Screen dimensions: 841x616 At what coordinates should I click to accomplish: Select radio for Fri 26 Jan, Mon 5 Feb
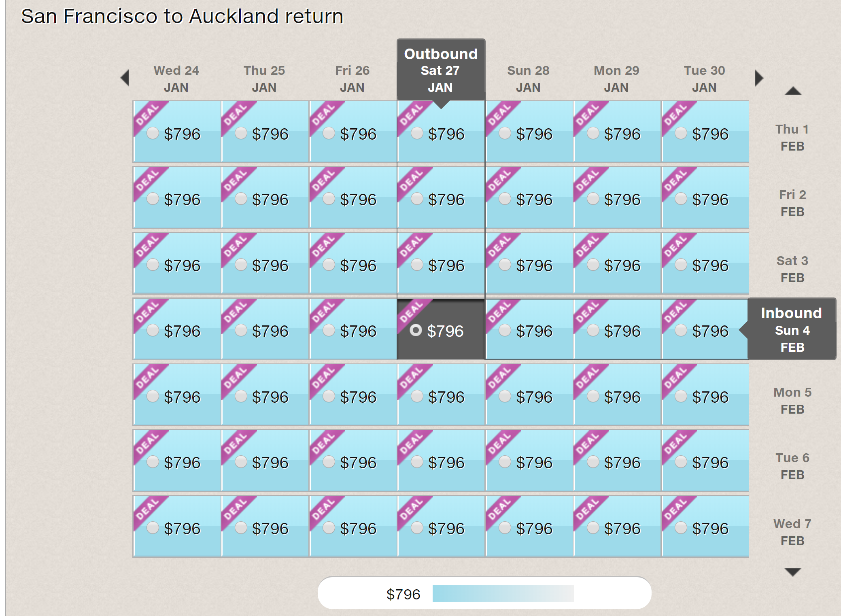pyautogui.click(x=329, y=396)
